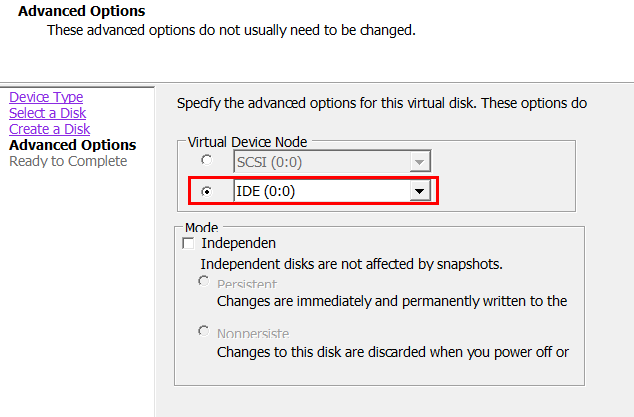
Task: Expand the IDE (0:0) dropdown arrow
Action: tap(420, 190)
